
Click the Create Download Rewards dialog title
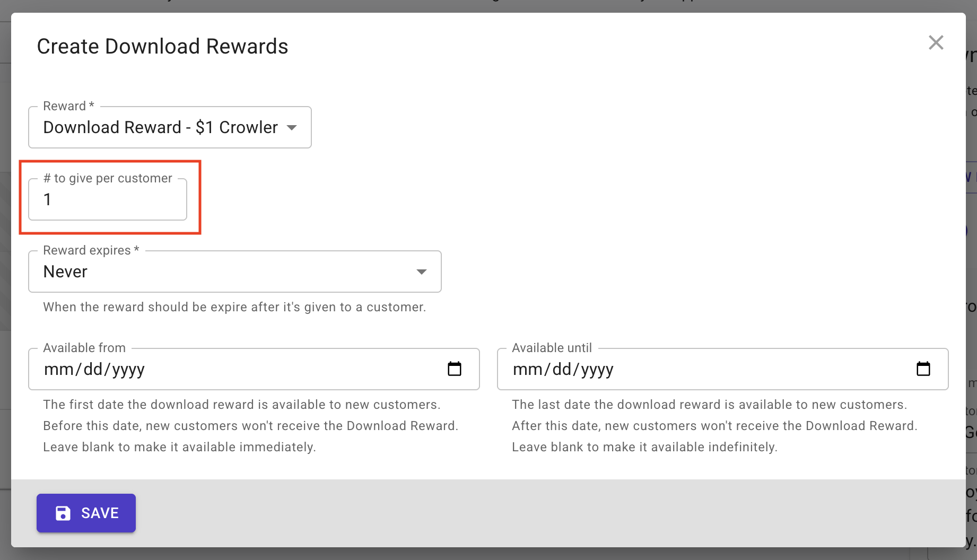click(162, 47)
